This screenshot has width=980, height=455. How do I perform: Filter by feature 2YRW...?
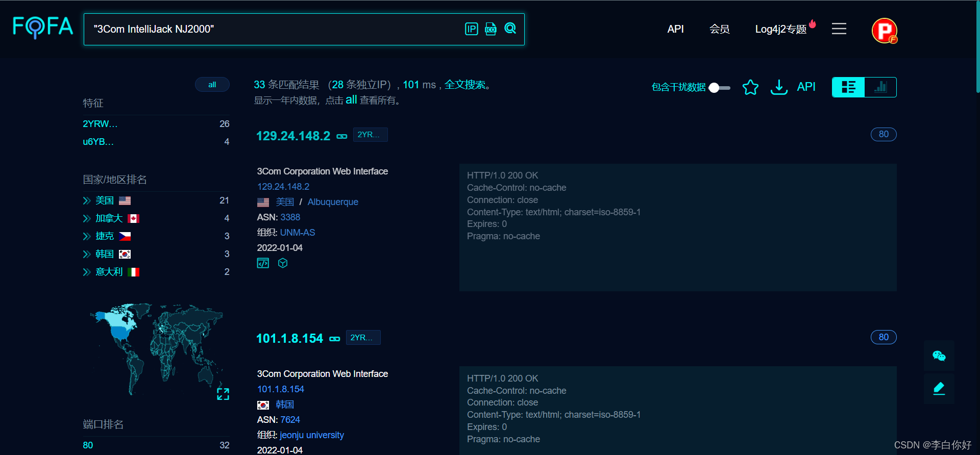click(100, 124)
